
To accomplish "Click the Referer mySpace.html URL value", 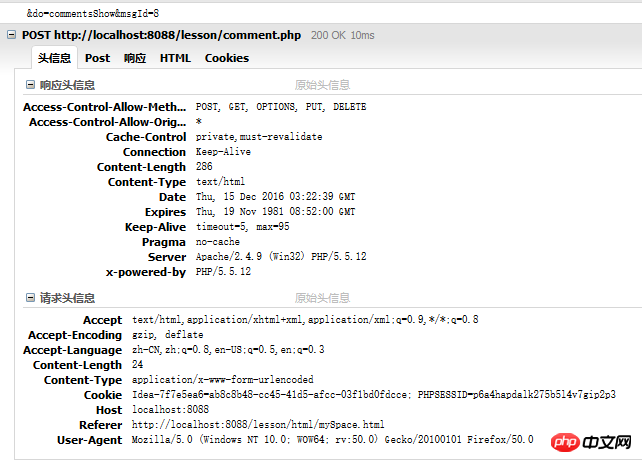I will 258,425.
